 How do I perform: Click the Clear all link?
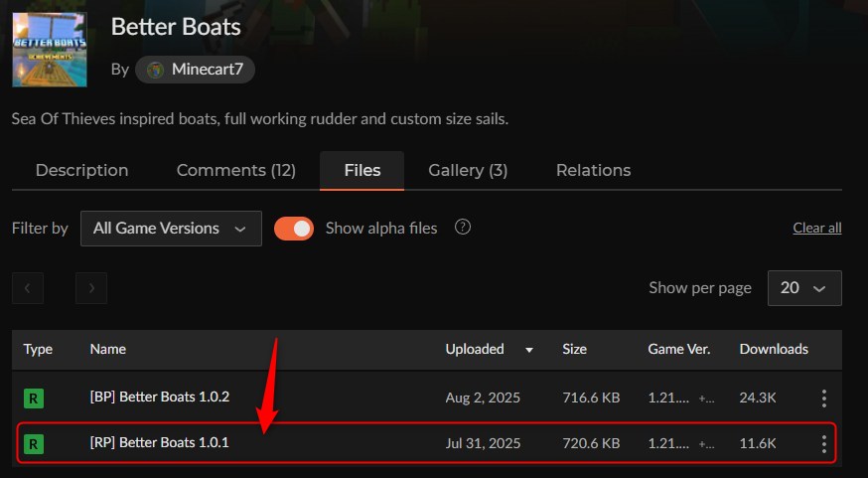(817, 228)
